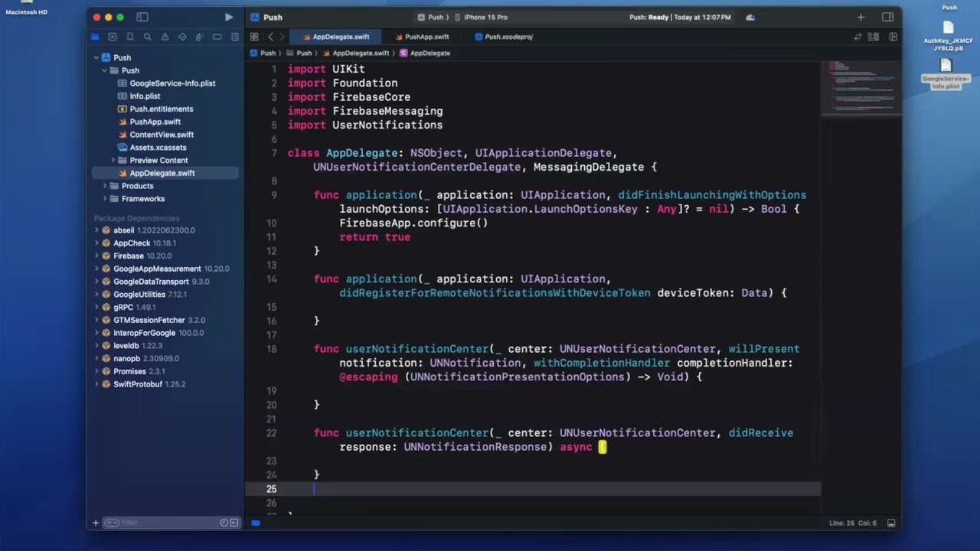
Task: Open the Bookmark navigator
Action: [130, 37]
